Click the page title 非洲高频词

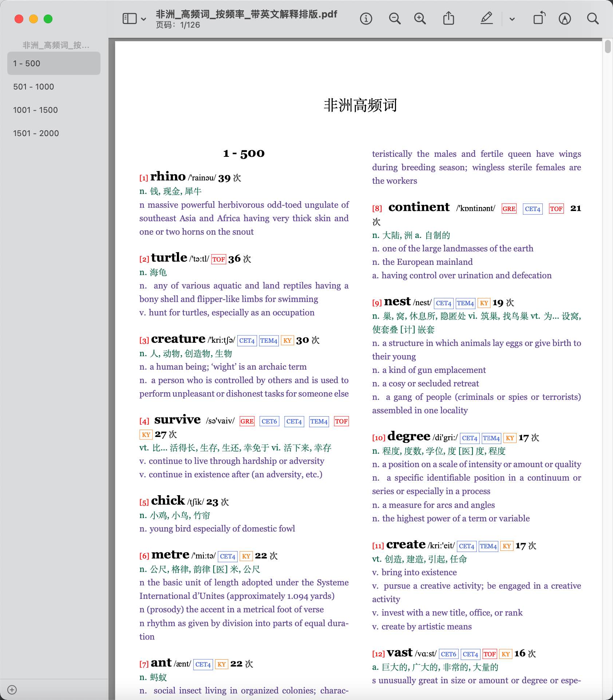point(360,105)
